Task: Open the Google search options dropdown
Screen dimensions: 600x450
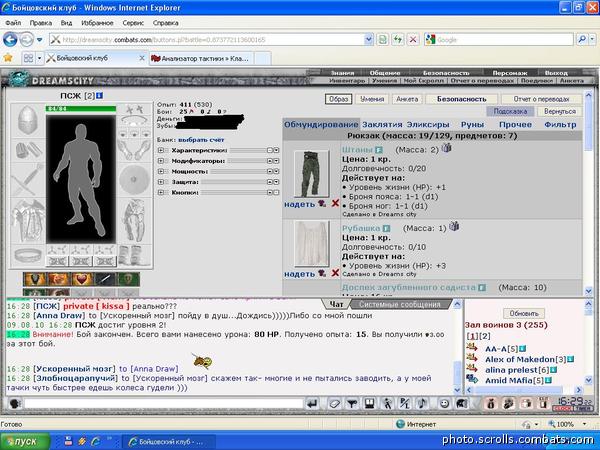Action: (592, 39)
